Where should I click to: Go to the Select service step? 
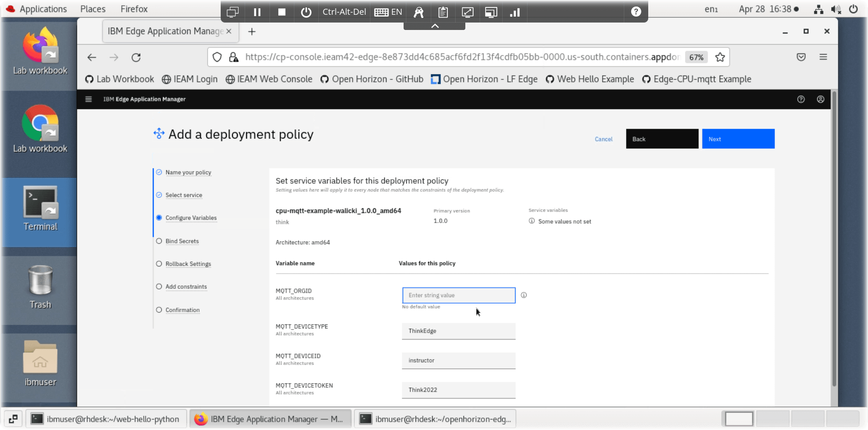[183, 195]
